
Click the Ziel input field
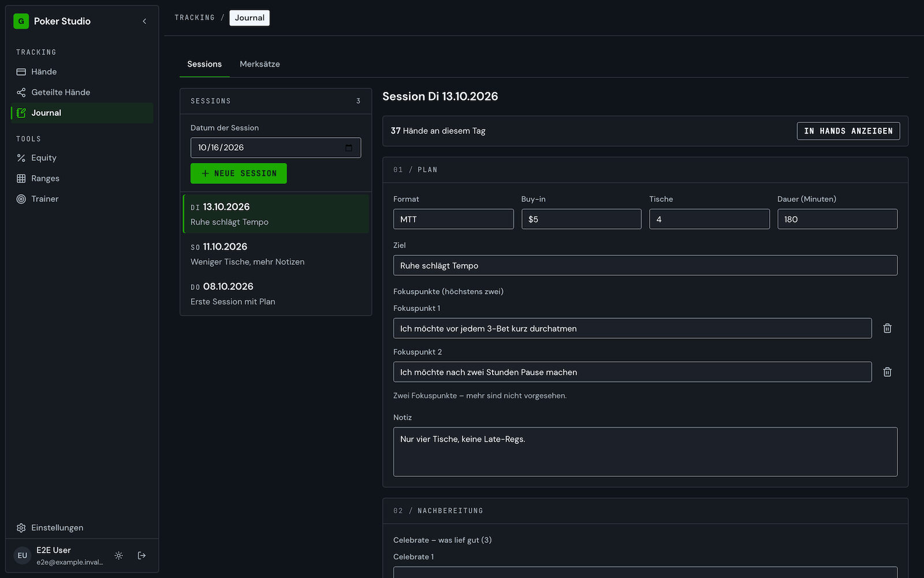[x=645, y=265]
